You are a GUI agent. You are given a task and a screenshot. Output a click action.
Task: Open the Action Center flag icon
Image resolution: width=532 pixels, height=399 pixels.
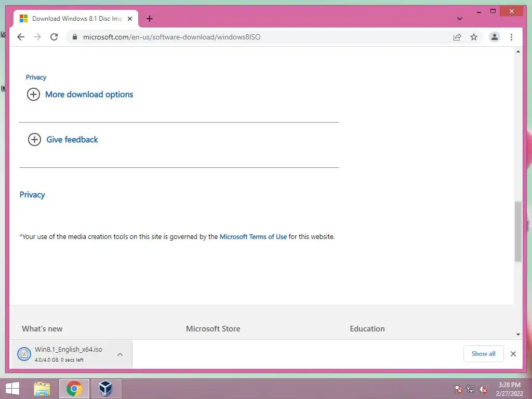(458, 389)
